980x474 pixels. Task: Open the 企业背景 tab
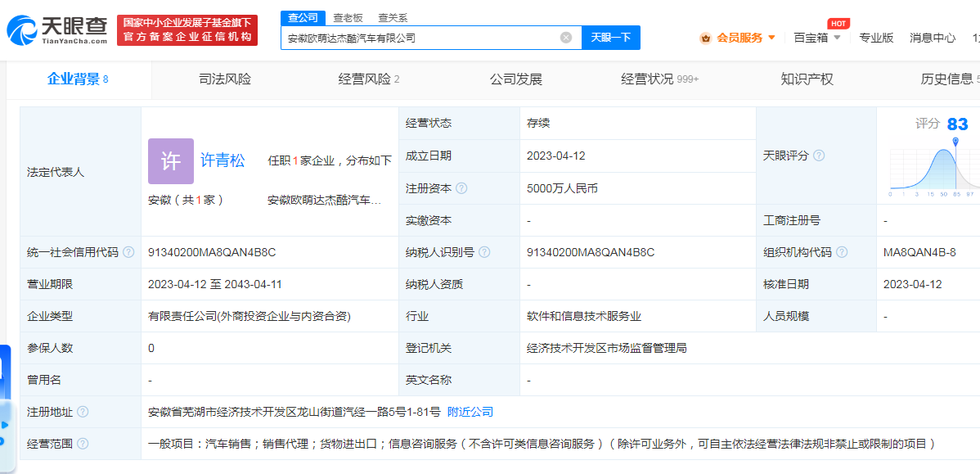(79, 79)
